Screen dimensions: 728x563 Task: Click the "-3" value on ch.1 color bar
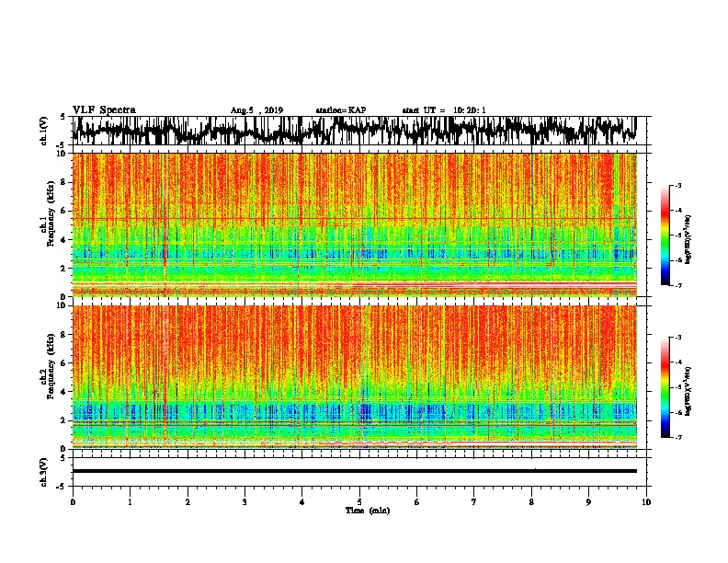pos(678,186)
